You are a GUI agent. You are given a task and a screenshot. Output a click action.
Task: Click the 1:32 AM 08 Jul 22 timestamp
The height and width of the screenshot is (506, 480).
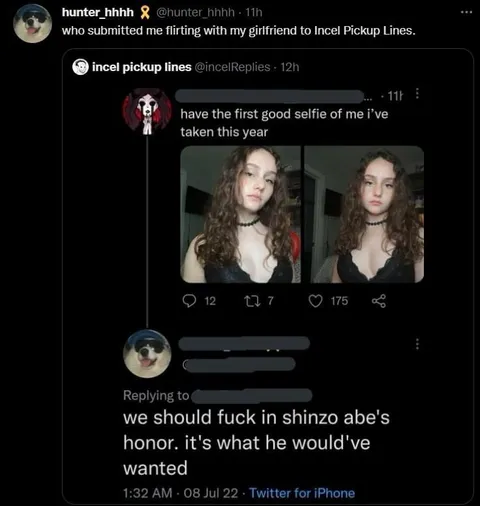[x=181, y=493]
